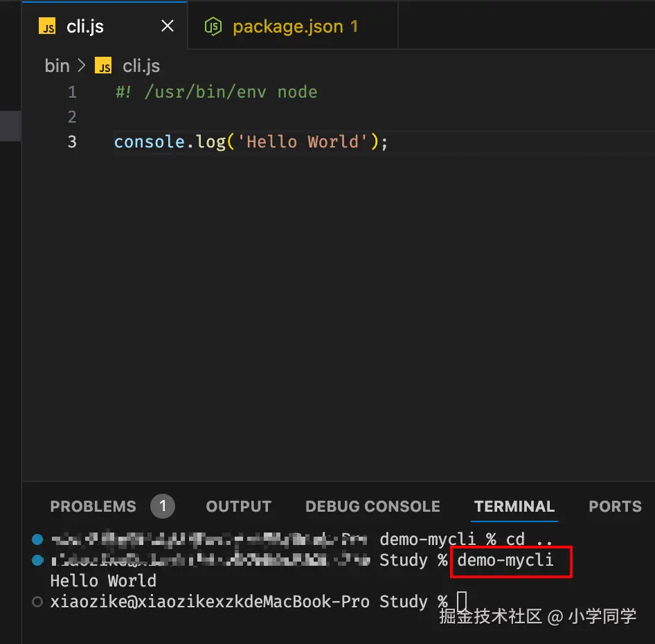Click the blue dot beside the demo-mycli command
Image resolution: width=655 pixels, height=644 pixels.
tap(37, 560)
